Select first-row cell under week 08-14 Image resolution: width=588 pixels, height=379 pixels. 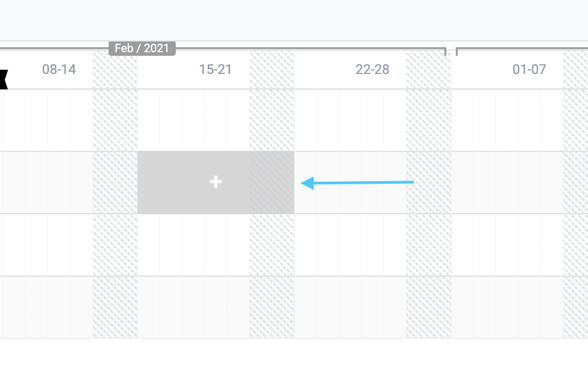pos(69,120)
